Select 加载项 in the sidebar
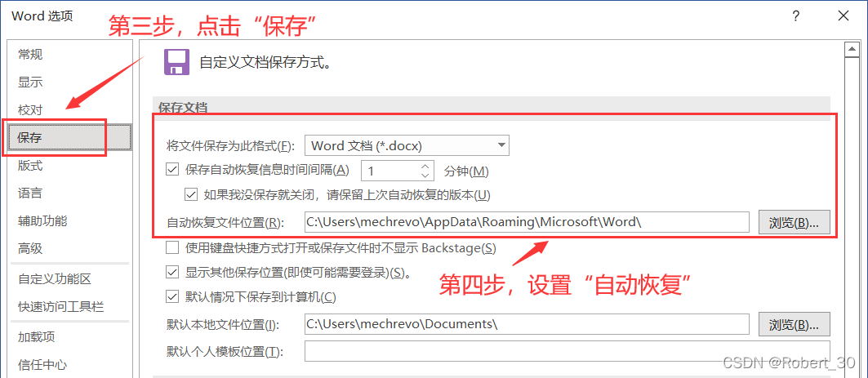The image size is (868, 378). point(37,336)
